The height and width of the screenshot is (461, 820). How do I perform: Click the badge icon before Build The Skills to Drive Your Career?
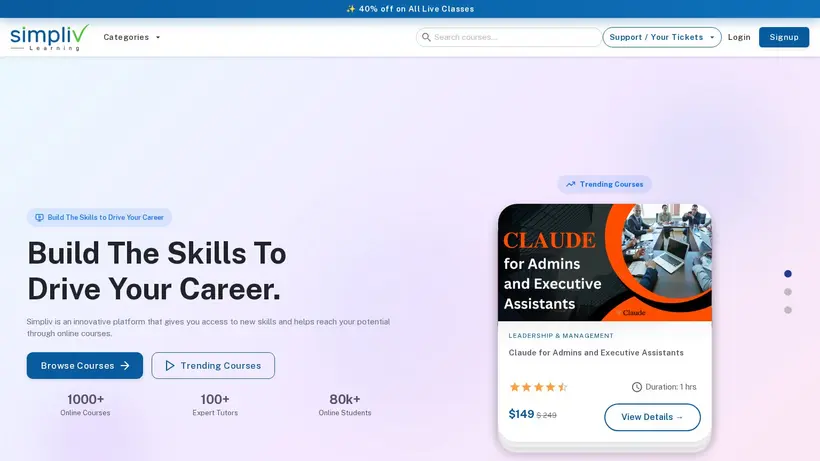click(39, 217)
